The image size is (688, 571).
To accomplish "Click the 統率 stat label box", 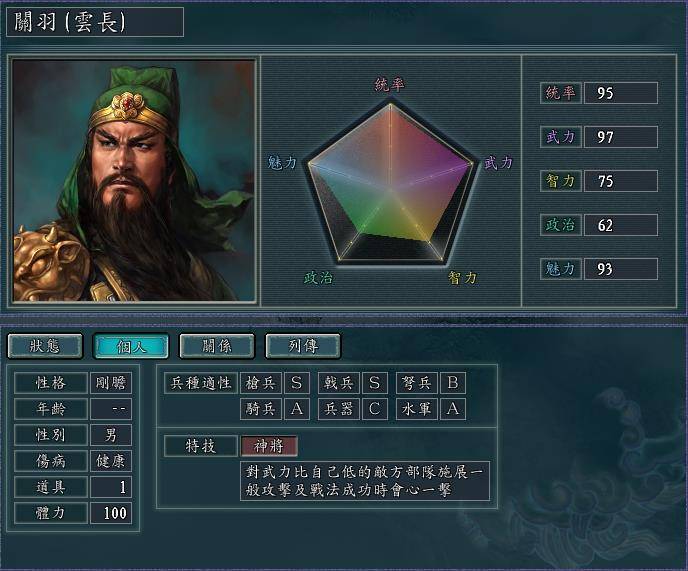I will click(x=561, y=93).
